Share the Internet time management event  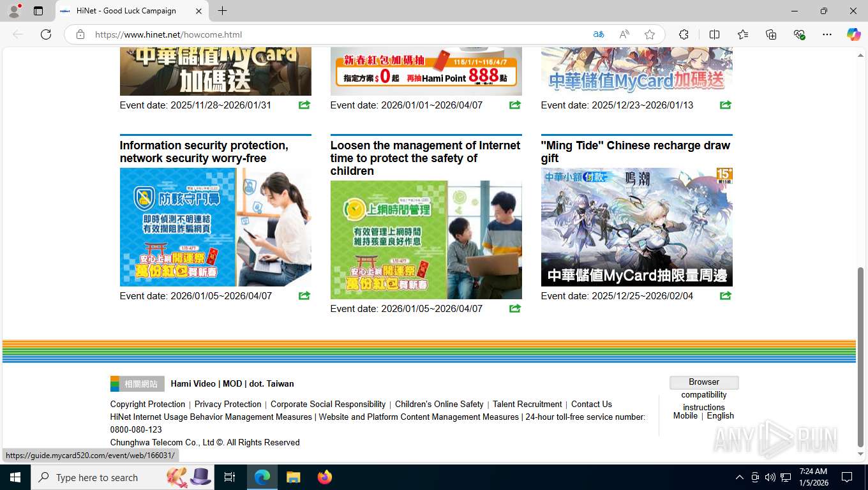pyautogui.click(x=515, y=308)
